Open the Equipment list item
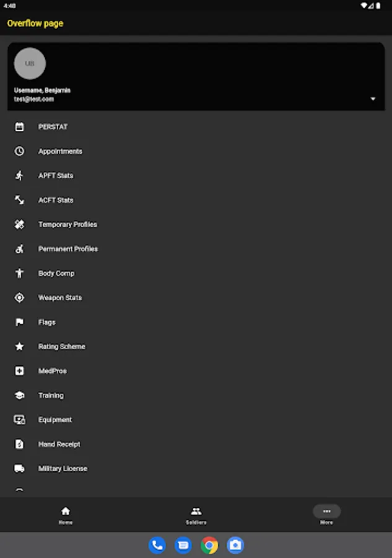The width and height of the screenshot is (392, 558). pyautogui.click(x=55, y=420)
